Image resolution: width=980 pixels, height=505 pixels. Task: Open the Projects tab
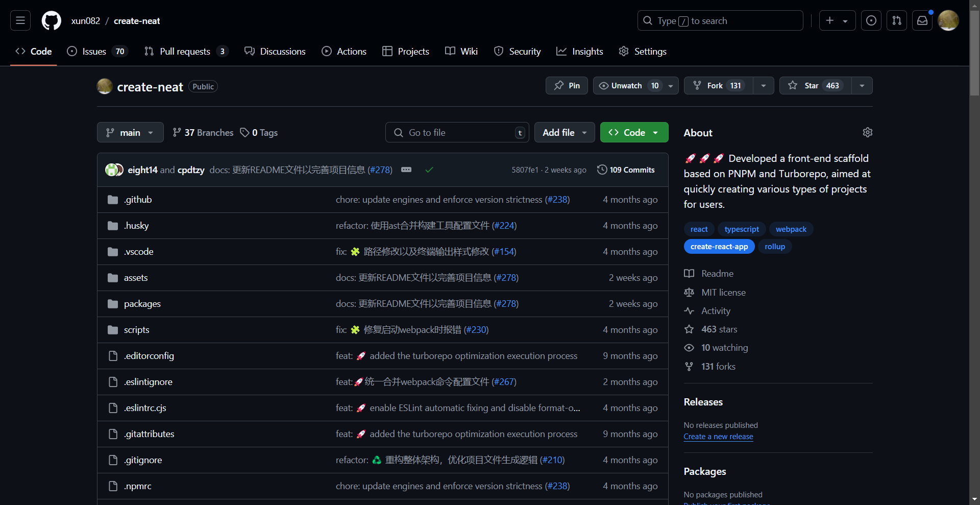[406, 51]
